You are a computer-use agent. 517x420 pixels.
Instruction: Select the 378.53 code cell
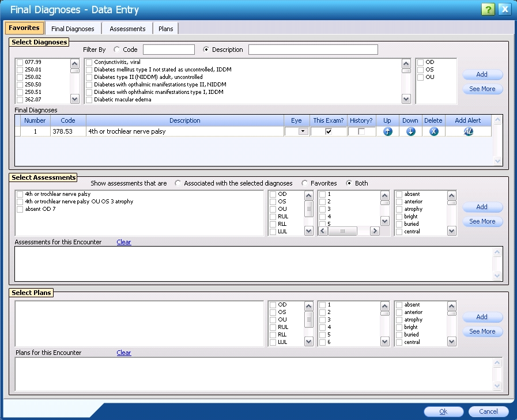[68, 131]
